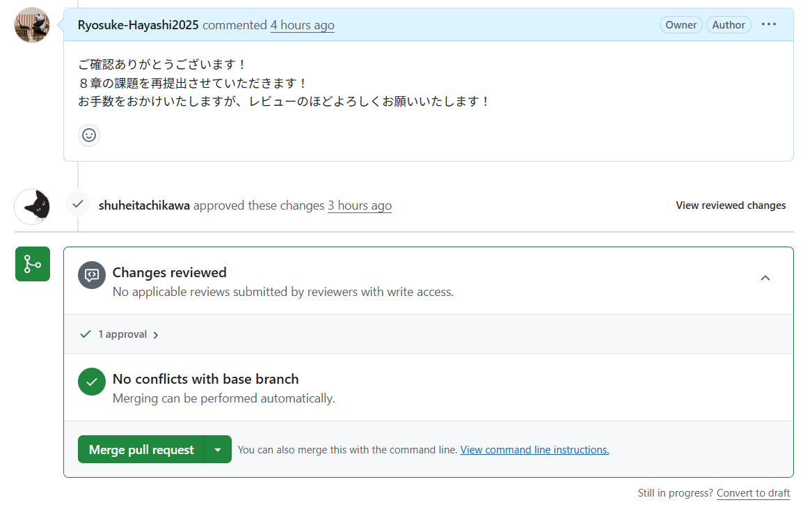Click the 3 hours ago approval timestamp
This screenshot has height=507, width=812.
[x=359, y=205]
